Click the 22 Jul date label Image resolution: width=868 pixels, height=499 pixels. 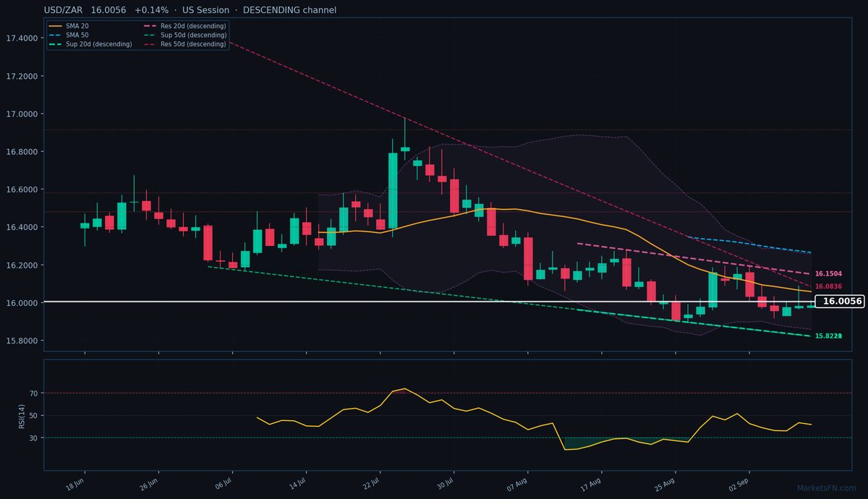370,485
